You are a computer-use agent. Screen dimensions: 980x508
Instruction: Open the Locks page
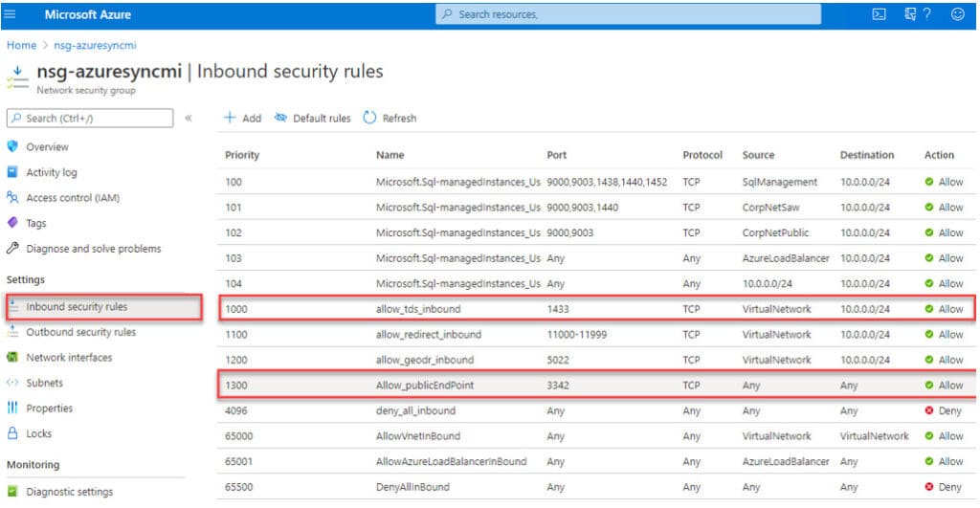pos(38,433)
